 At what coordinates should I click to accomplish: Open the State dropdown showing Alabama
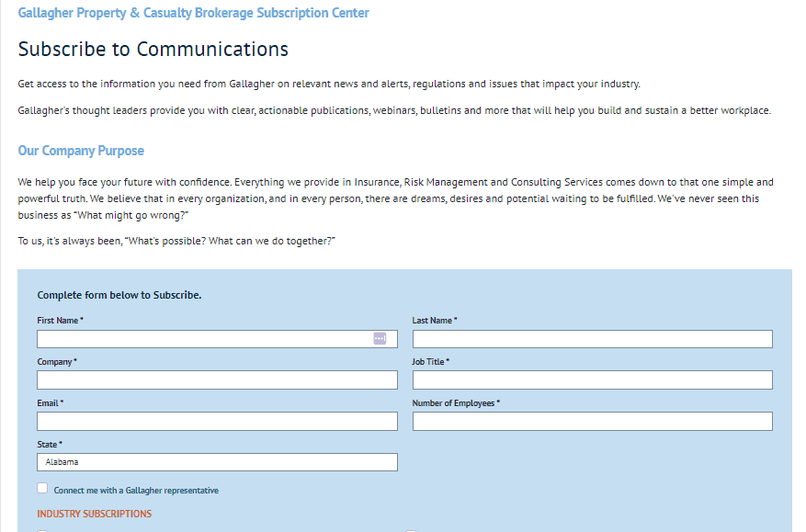tap(217, 462)
